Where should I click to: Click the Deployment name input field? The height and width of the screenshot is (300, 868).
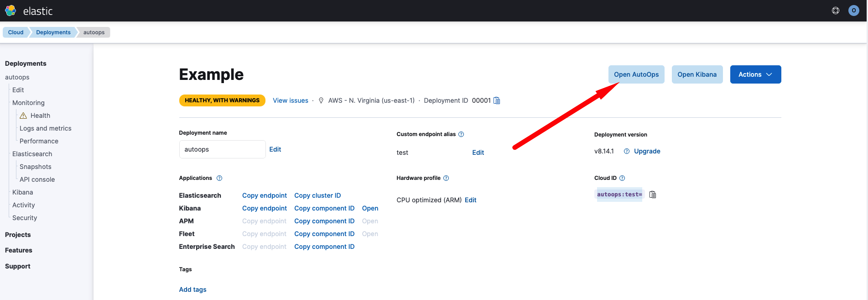point(222,149)
